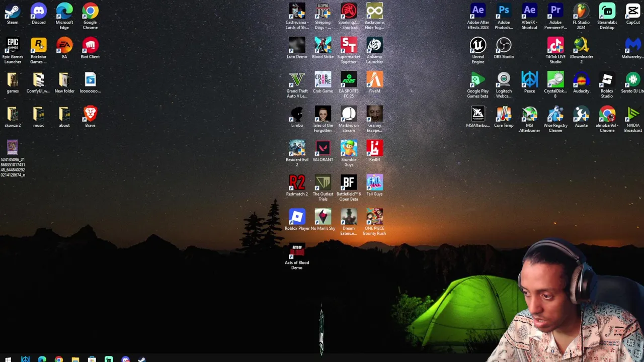This screenshot has height=362, width=644.
Task: Open File Explorer from the taskbar
Action: [75, 359]
